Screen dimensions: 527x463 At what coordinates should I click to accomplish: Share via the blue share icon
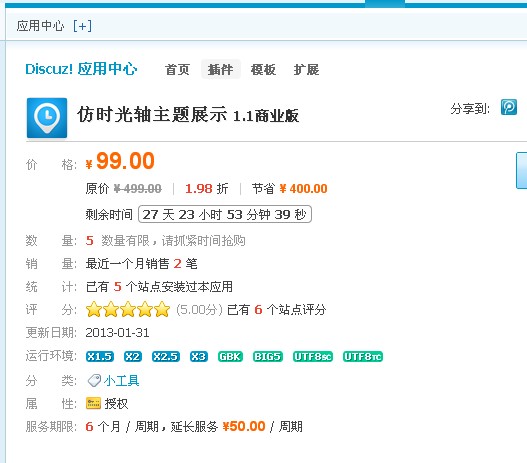(509, 107)
